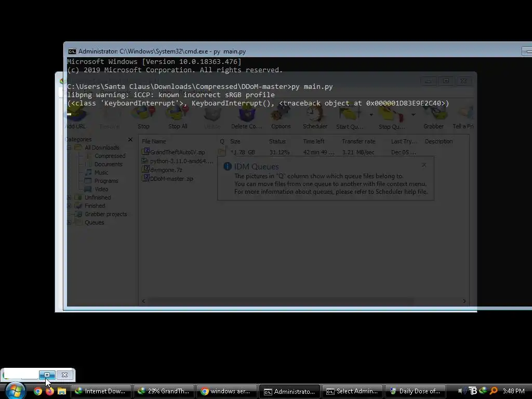Click the Q column header
This screenshot has height=399, width=532.
click(x=222, y=141)
